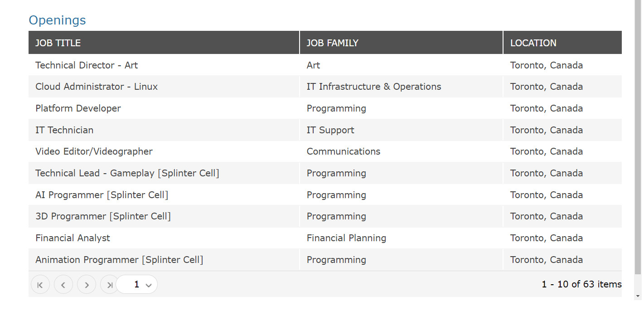644x316 pixels.
Task: Sort by the Job Title column header
Action: coord(58,43)
